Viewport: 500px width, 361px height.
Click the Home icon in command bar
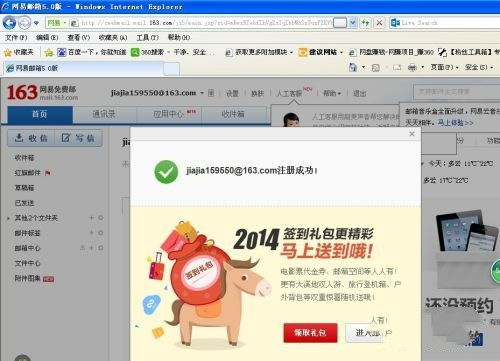pyautogui.click(x=353, y=68)
